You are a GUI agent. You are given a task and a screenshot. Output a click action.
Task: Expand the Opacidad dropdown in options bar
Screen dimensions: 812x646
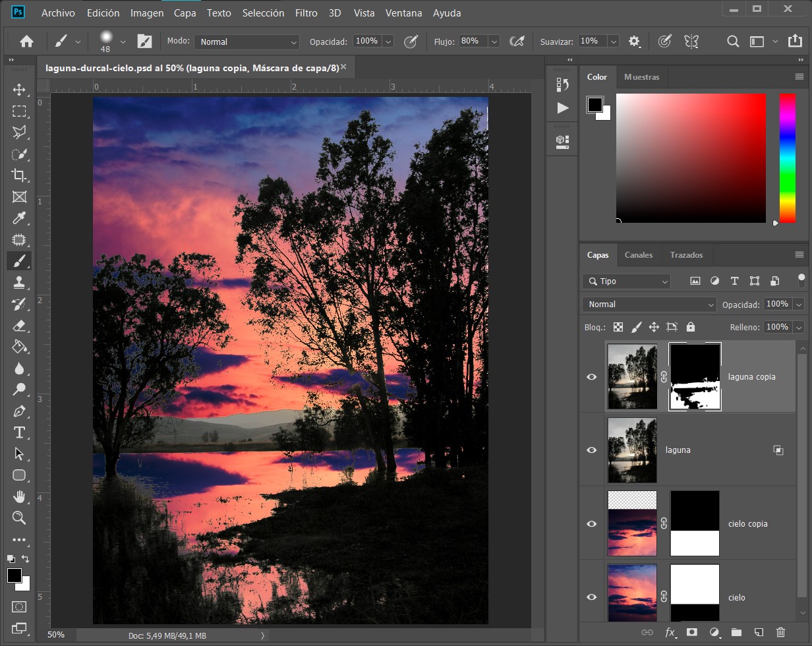(388, 42)
